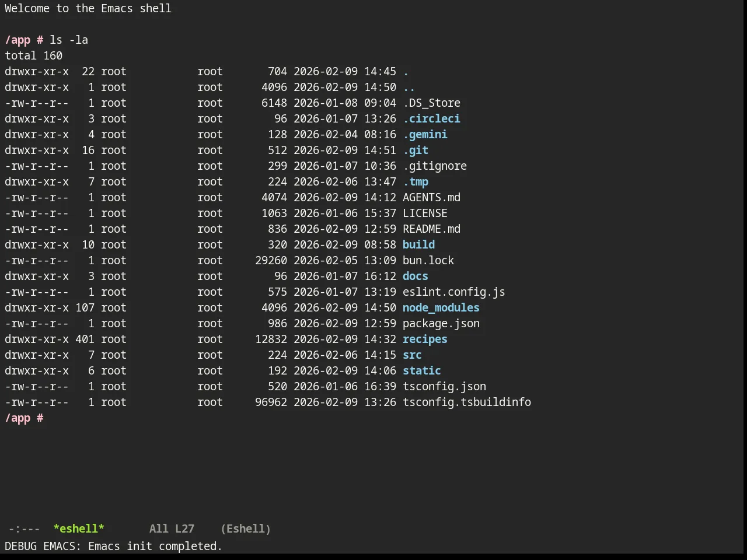
Task: Click the size value 12832
Action: 271,339
